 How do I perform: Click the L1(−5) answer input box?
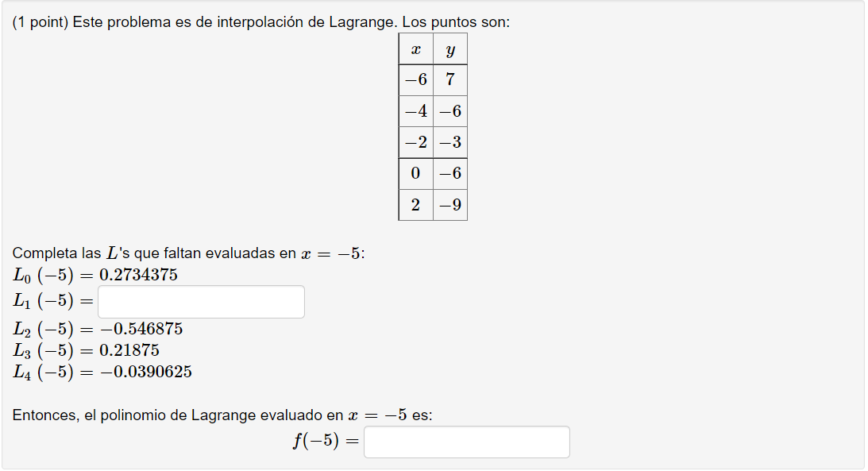201,302
